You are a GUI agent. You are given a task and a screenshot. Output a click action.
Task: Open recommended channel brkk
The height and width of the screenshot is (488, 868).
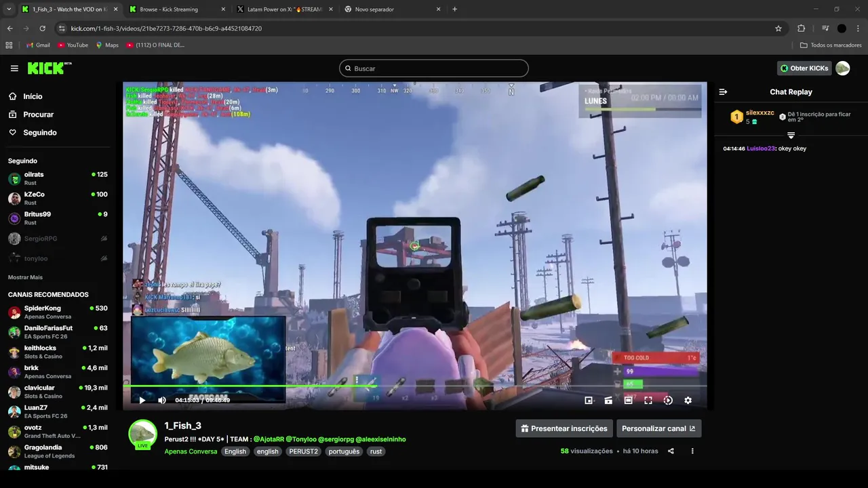coord(58,372)
